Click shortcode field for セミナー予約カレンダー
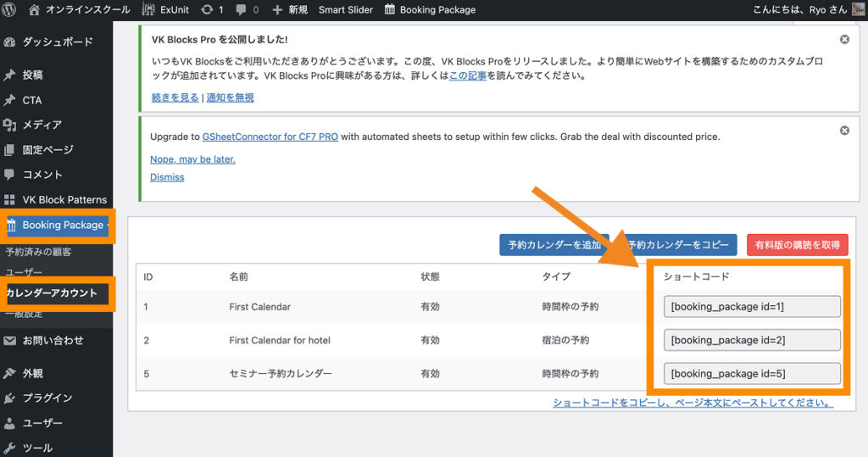 (752, 373)
